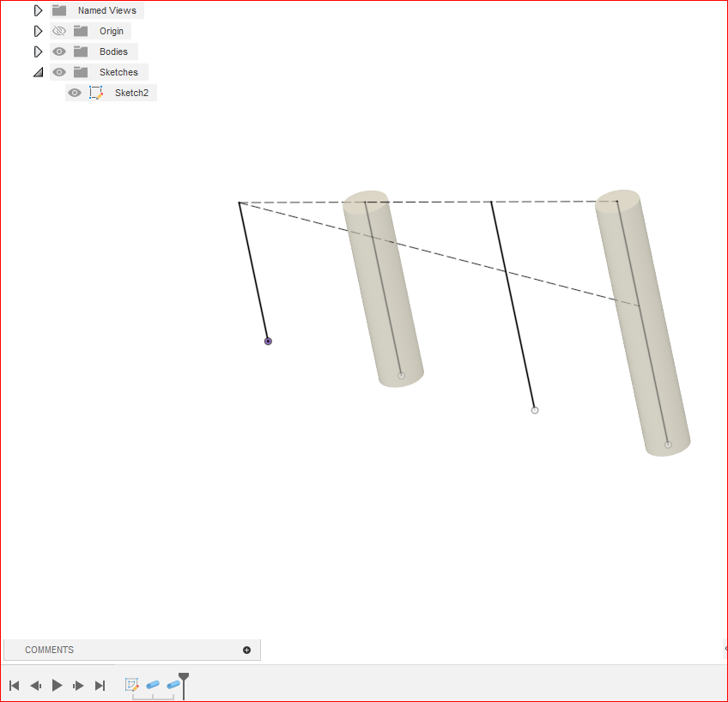Click the plus button to add a comment
This screenshot has height=702, width=728.
246,650
